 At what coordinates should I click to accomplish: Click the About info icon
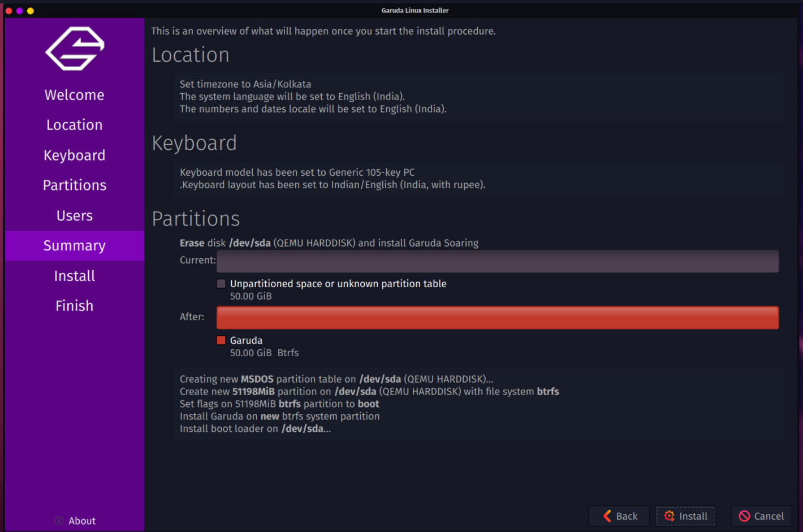pos(58,521)
